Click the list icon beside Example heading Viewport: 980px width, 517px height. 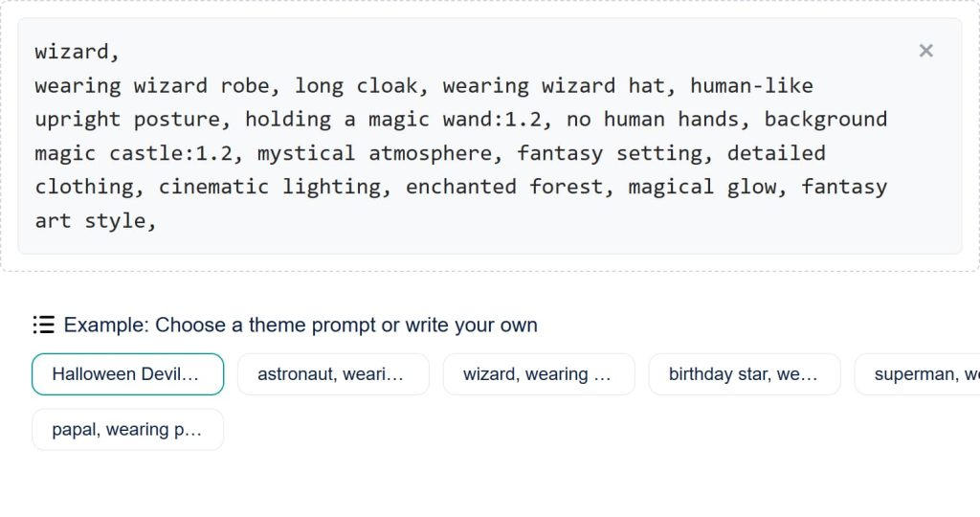(43, 325)
